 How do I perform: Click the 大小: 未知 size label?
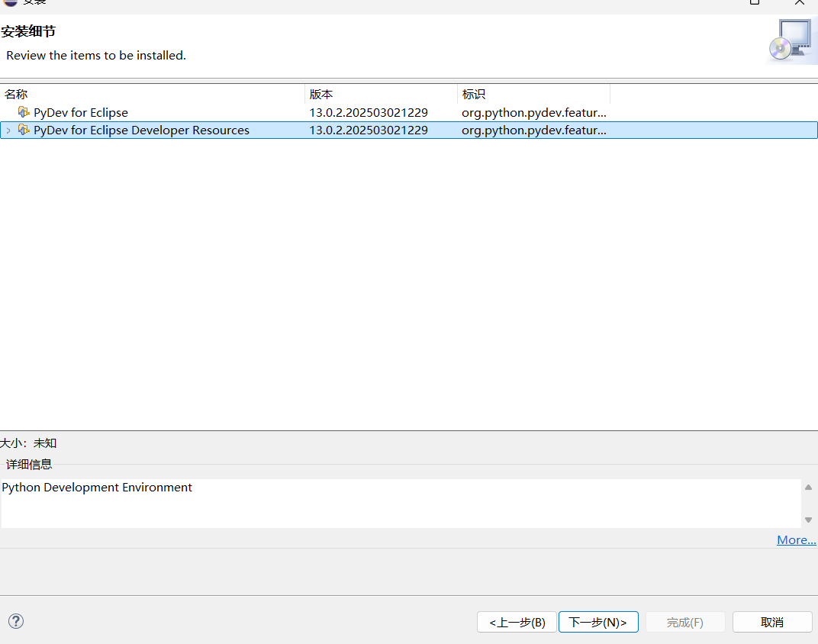click(x=28, y=443)
